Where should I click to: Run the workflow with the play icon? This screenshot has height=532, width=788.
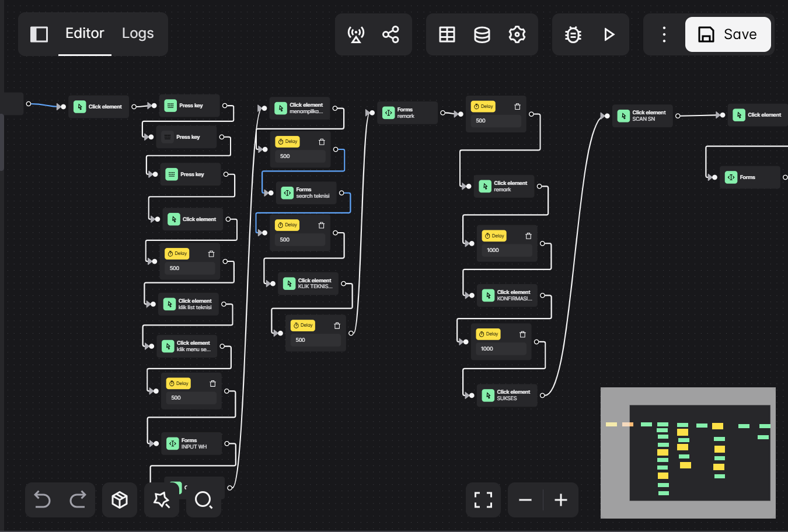pyautogui.click(x=609, y=34)
